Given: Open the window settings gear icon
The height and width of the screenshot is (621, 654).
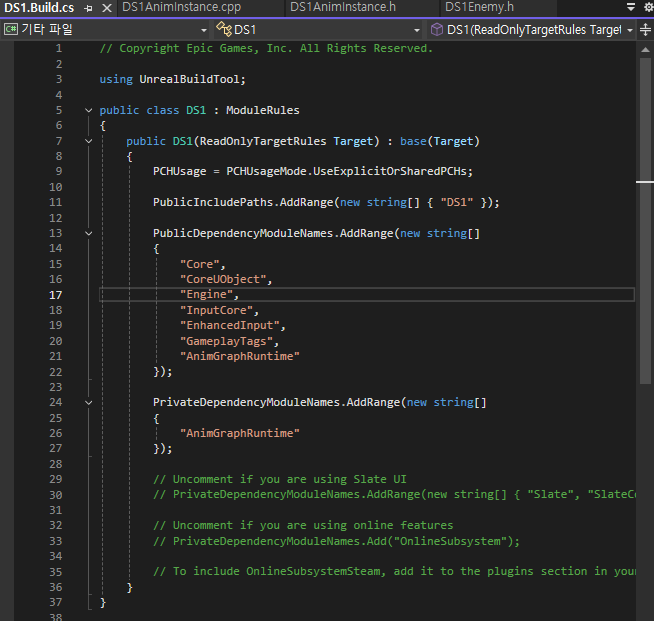Looking at the screenshot, I should pyautogui.click(x=649, y=7).
